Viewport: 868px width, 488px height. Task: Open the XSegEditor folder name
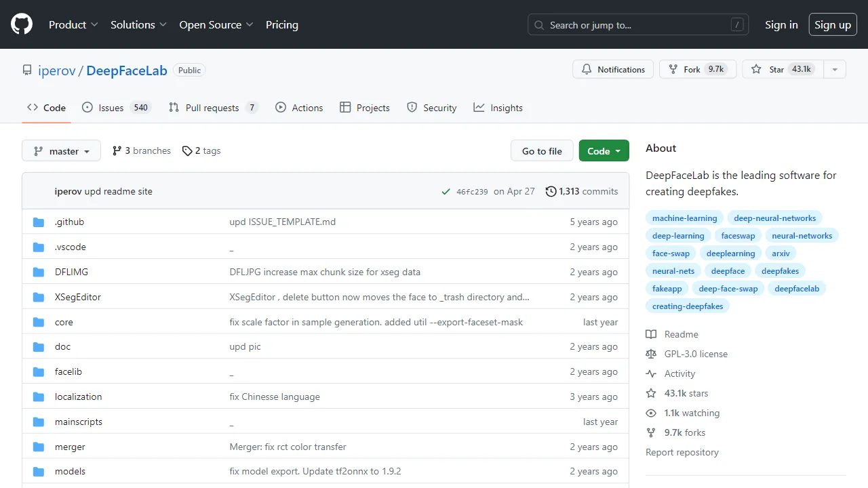point(78,298)
